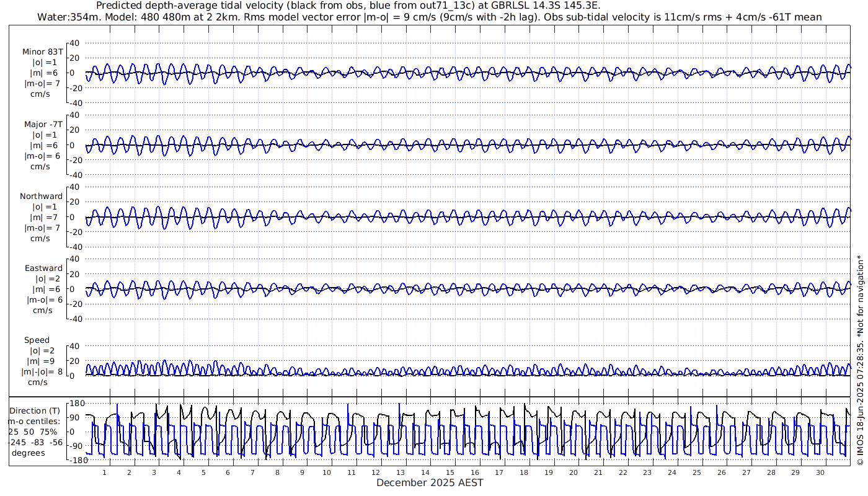Select the "Minor 83T" panel label
Viewport: 868px width, 496px height.
pos(42,51)
